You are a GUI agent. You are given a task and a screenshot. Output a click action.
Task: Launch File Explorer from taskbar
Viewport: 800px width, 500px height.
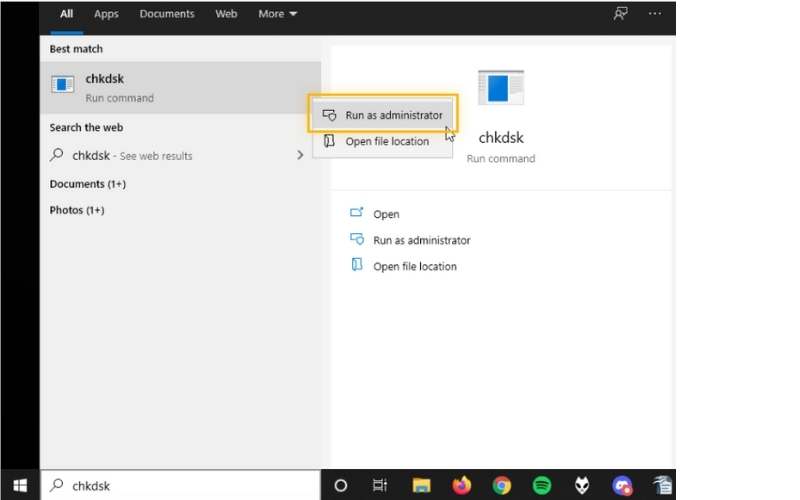pos(421,485)
